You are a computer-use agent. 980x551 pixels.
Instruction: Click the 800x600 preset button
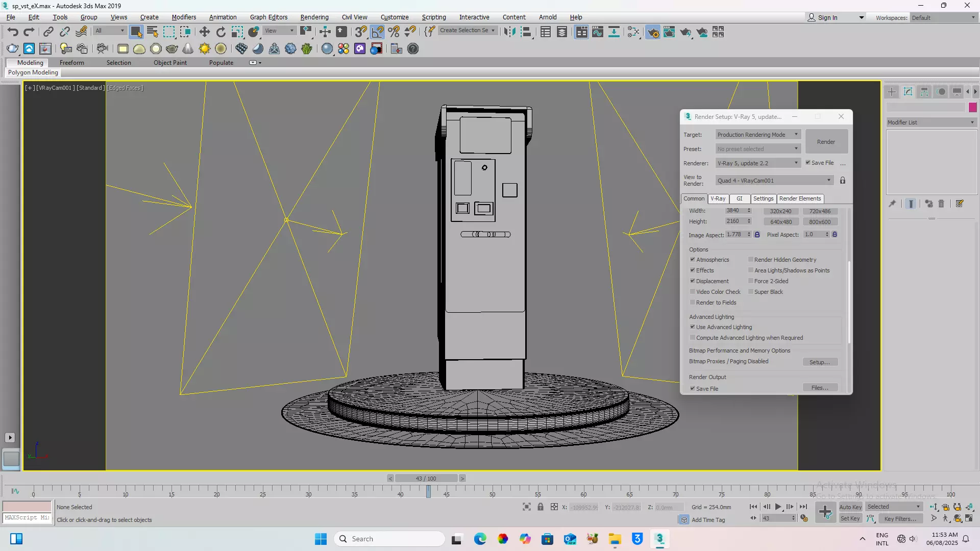coord(820,222)
